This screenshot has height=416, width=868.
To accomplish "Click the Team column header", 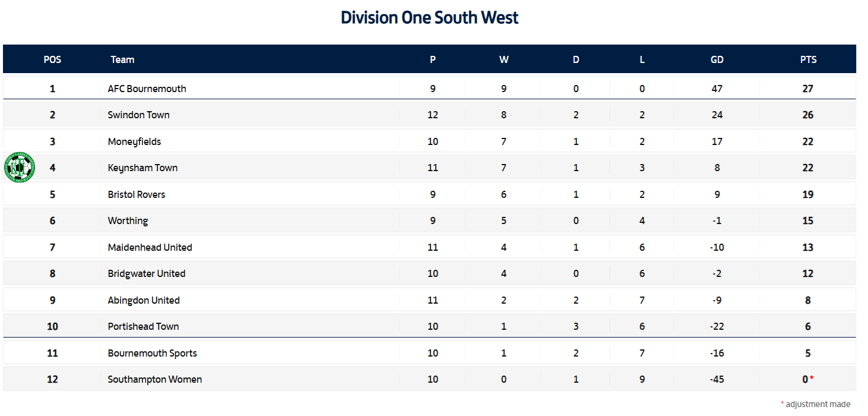I will [122, 59].
